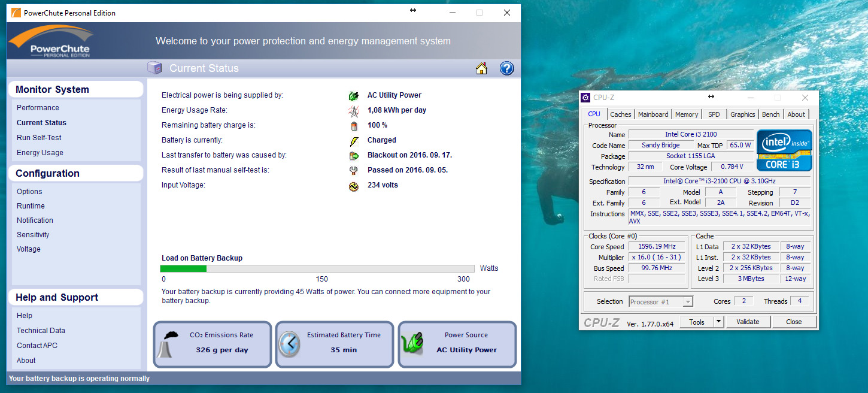Click the Core Speed value 1596.19 MHz
Screen dimensions: 868x393
coord(658,247)
